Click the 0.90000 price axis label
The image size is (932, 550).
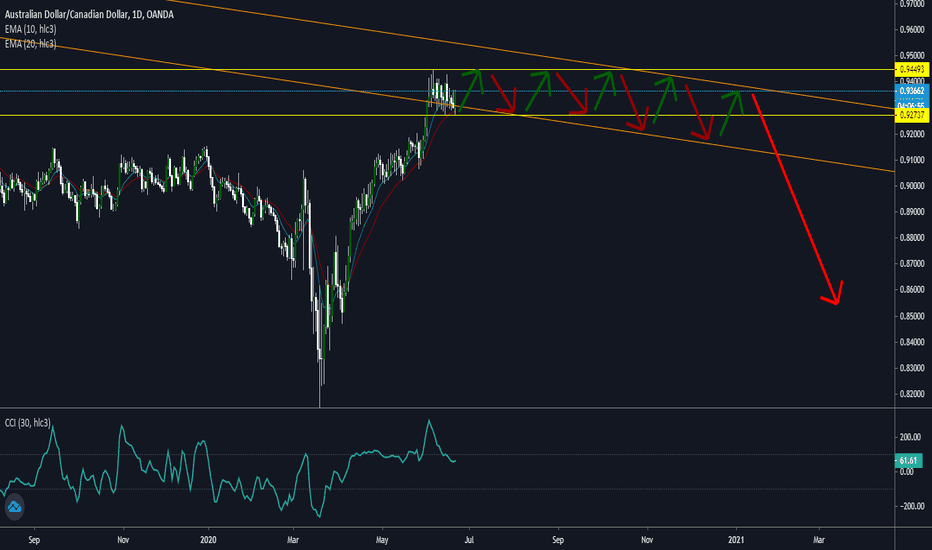pyautogui.click(x=912, y=186)
